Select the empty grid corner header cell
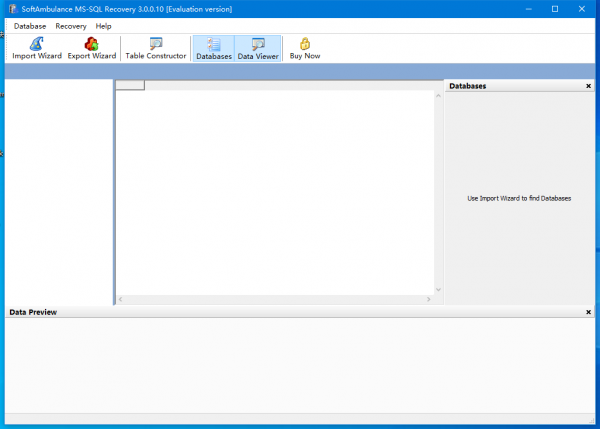This screenshot has height=429, width=600. click(x=130, y=85)
